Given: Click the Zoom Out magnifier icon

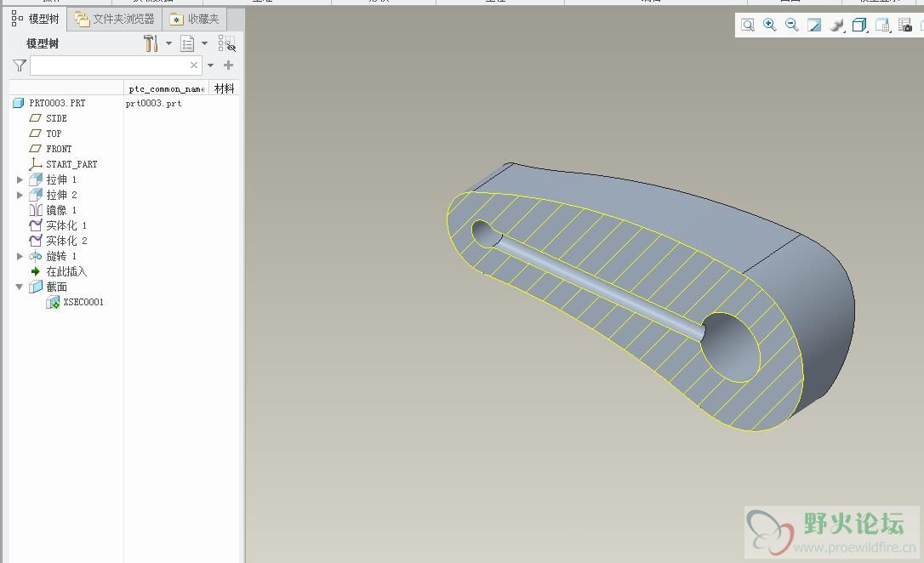Looking at the screenshot, I should (x=791, y=25).
